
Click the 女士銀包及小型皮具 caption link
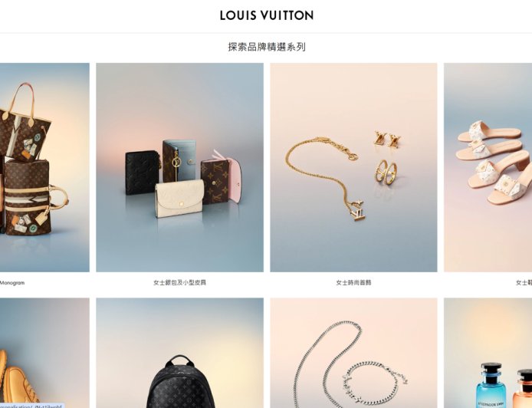[x=179, y=282]
